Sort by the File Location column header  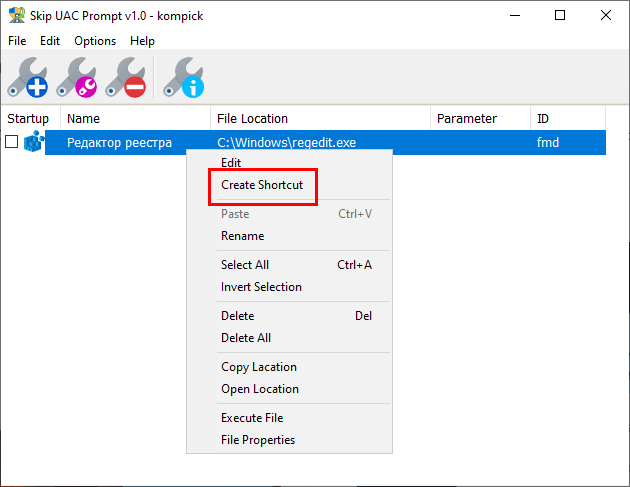[320, 119]
